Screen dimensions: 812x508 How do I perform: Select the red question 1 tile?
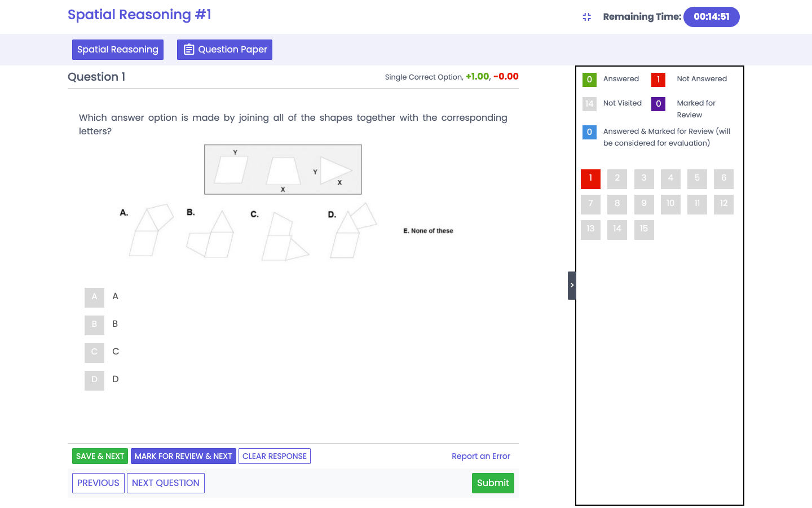tap(590, 179)
